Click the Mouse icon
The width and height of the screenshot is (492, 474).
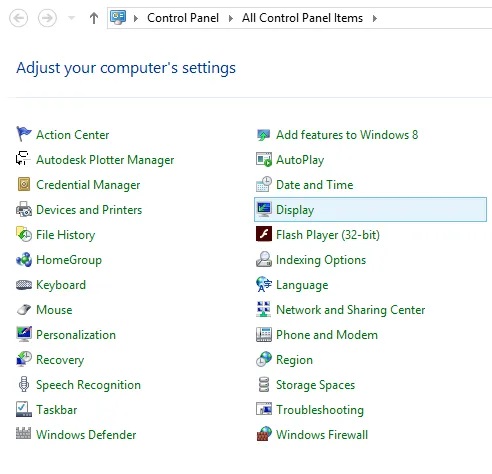tap(24, 309)
